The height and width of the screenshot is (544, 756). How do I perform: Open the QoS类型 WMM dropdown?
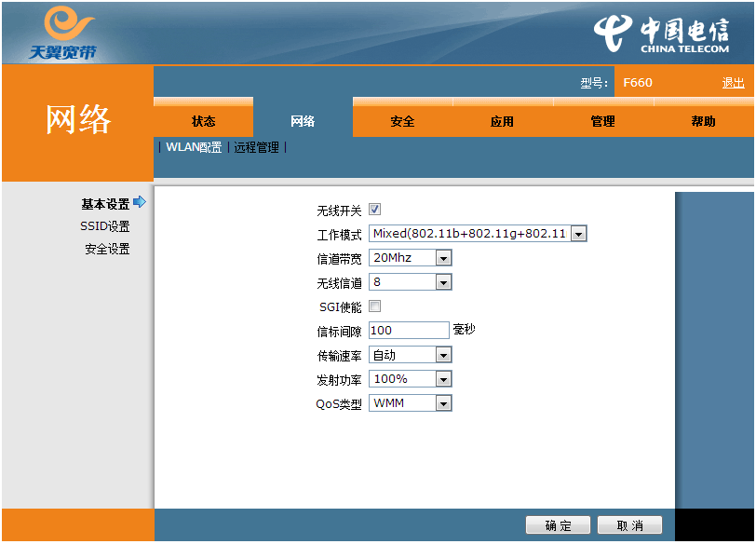411,403
